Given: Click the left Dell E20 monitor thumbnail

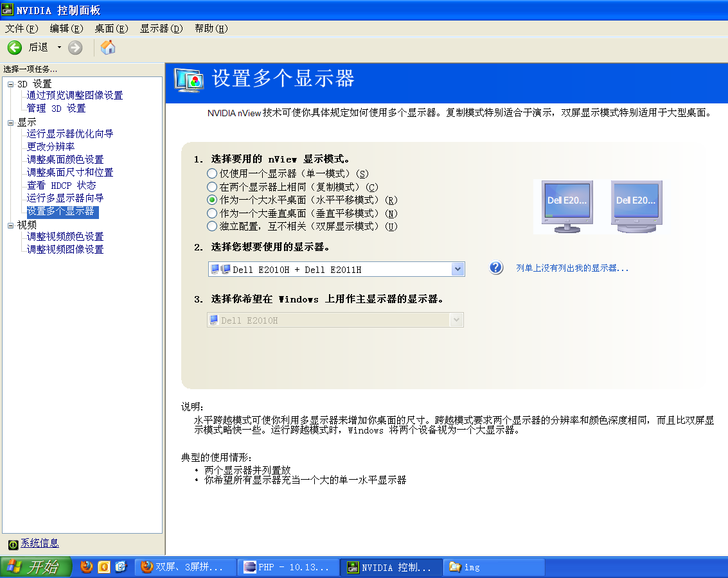Looking at the screenshot, I should pyautogui.click(x=567, y=206).
